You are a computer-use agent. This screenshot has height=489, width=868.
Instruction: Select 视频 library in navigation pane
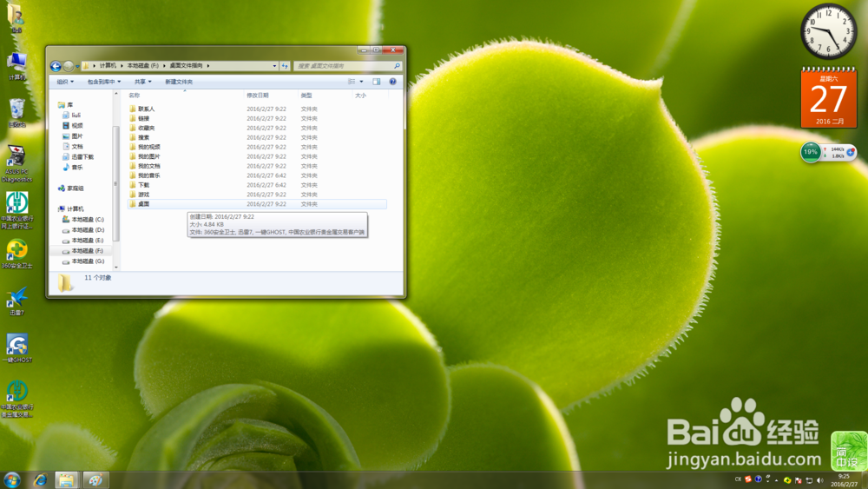(73, 126)
